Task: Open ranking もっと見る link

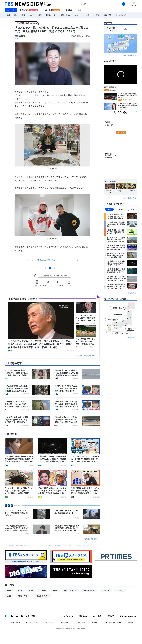Action: tap(133, 293)
